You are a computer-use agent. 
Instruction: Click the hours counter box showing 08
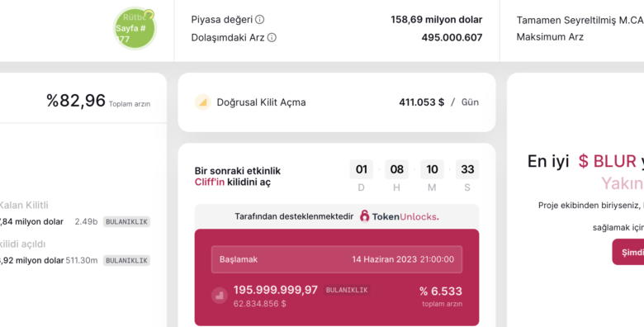tap(397, 169)
